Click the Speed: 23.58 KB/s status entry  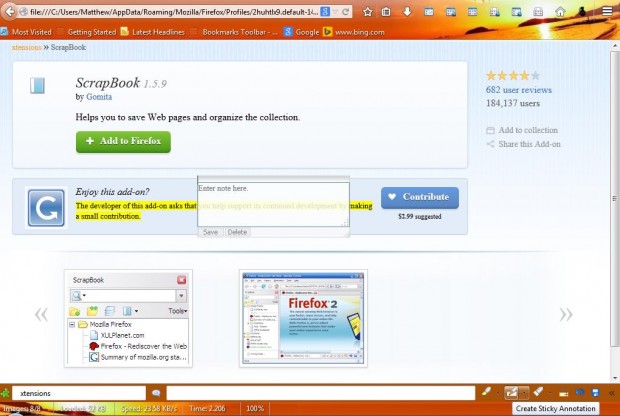coord(149,408)
